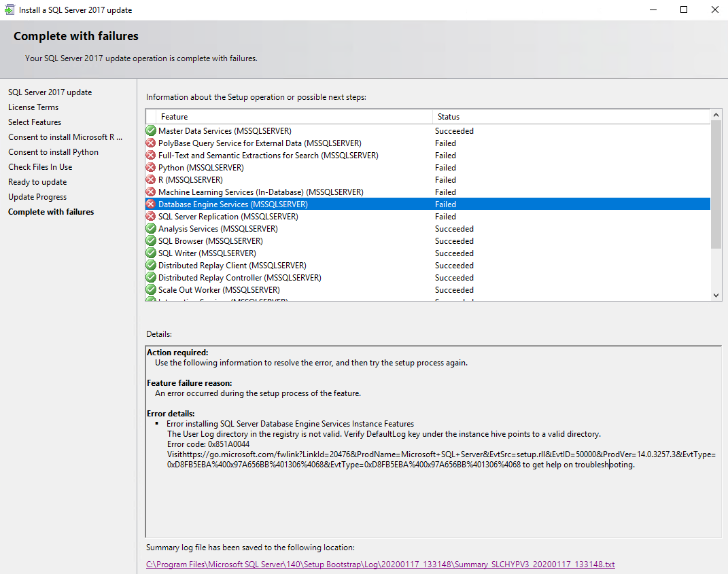
Task: Click Failed status of Database Engine Services
Action: (445, 204)
